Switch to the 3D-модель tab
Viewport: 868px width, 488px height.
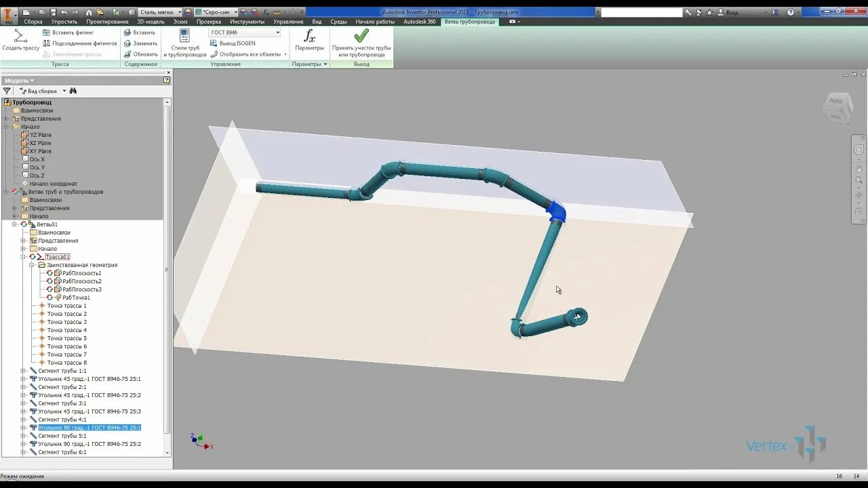pyautogui.click(x=151, y=22)
